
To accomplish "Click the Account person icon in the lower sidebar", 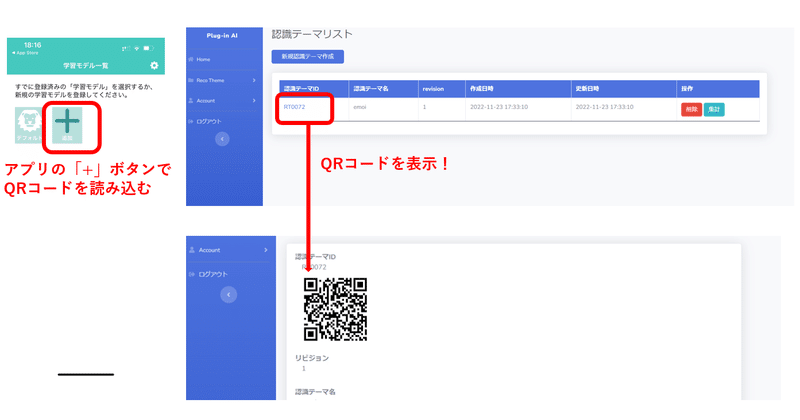I will pos(192,250).
